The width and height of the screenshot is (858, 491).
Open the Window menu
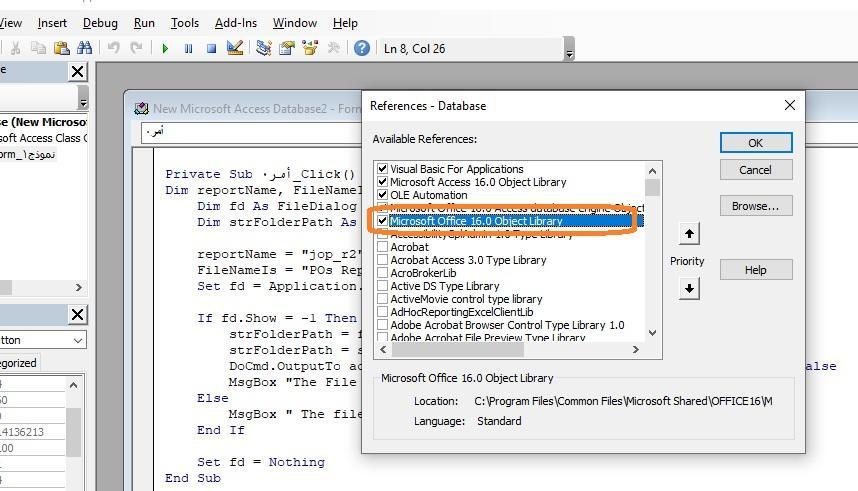pyautogui.click(x=294, y=23)
